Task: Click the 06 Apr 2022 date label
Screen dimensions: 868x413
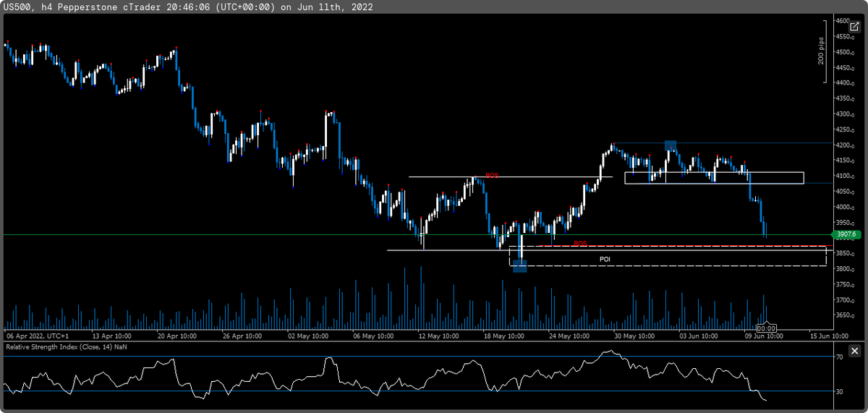Action: click(38, 336)
